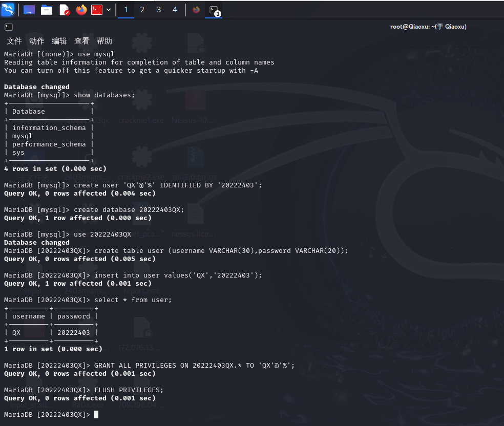Click the 'password' column header

[x=74, y=316]
